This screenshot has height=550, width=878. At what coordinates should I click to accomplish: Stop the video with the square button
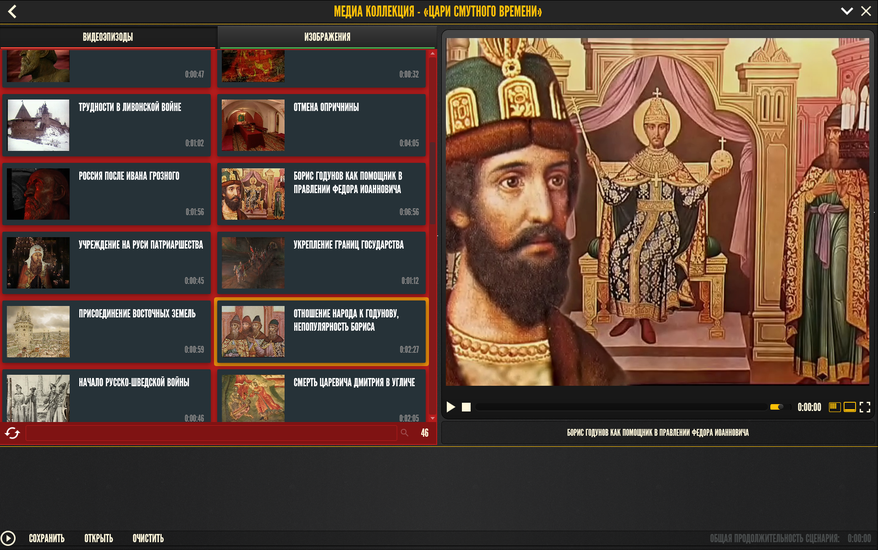(x=466, y=407)
